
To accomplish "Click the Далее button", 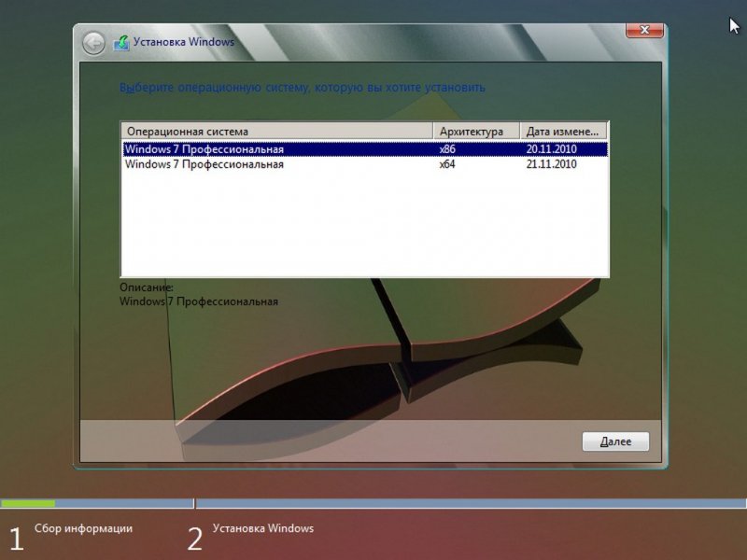I will 615,441.
